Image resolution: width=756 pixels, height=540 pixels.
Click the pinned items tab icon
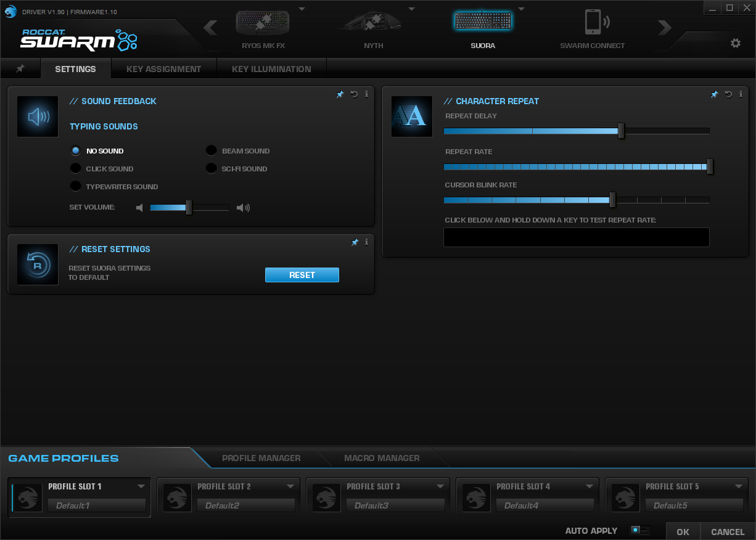(20, 68)
